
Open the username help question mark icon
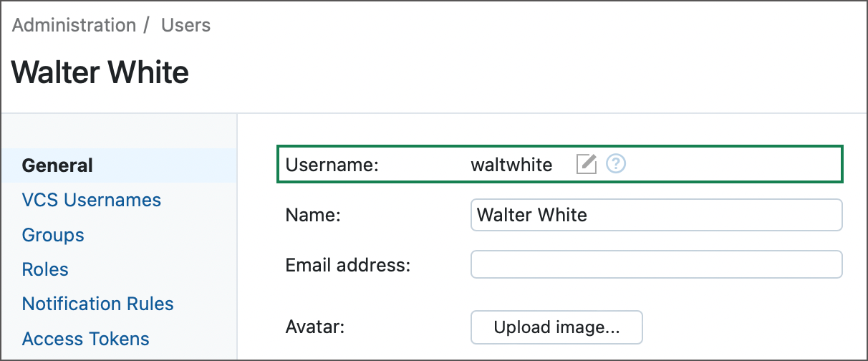pyautogui.click(x=616, y=165)
